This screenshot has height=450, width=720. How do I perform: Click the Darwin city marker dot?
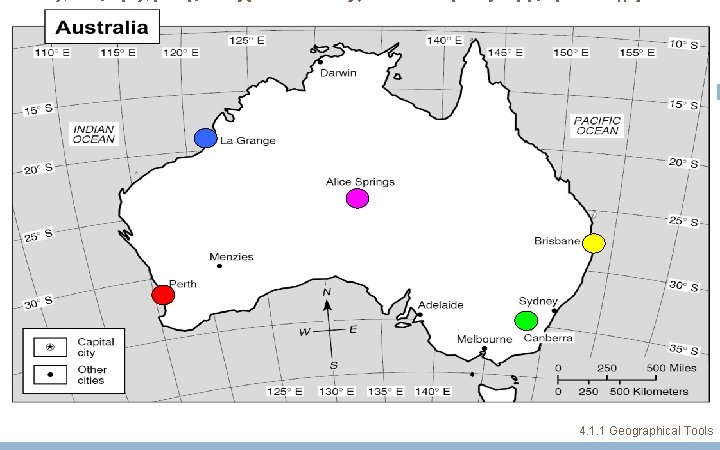(x=320, y=62)
